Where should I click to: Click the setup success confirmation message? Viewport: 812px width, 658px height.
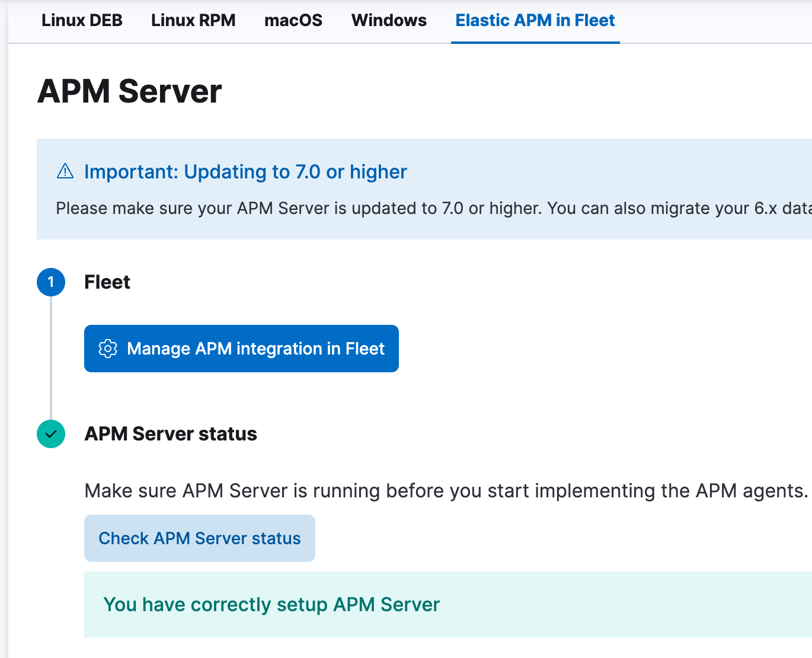[271, 605]
